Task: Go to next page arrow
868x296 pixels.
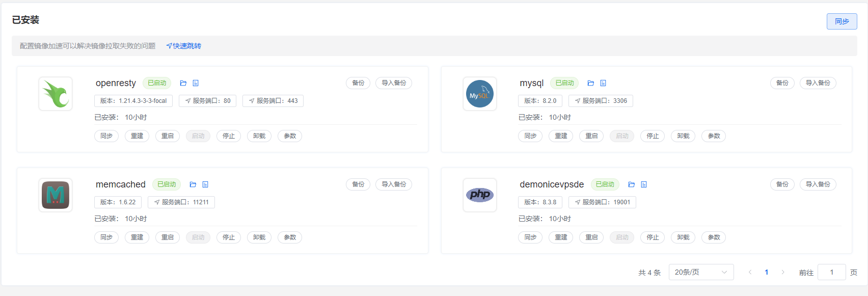Action: pos(783,272)
